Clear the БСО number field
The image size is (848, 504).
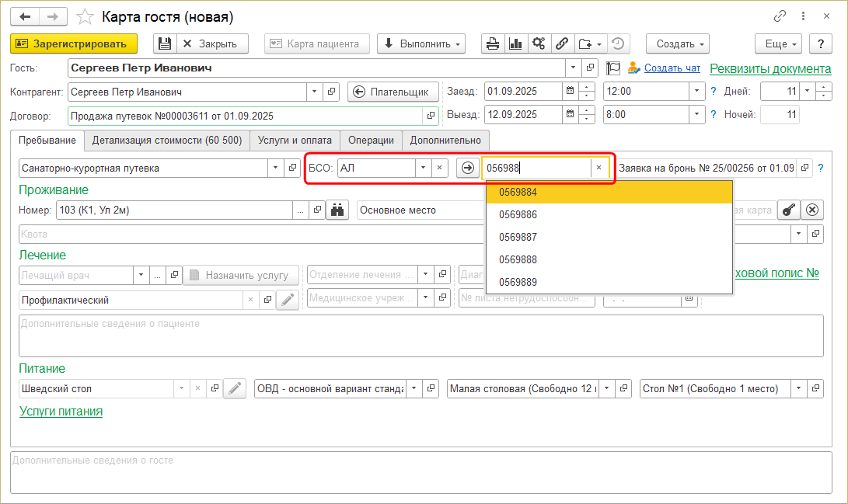598,168
